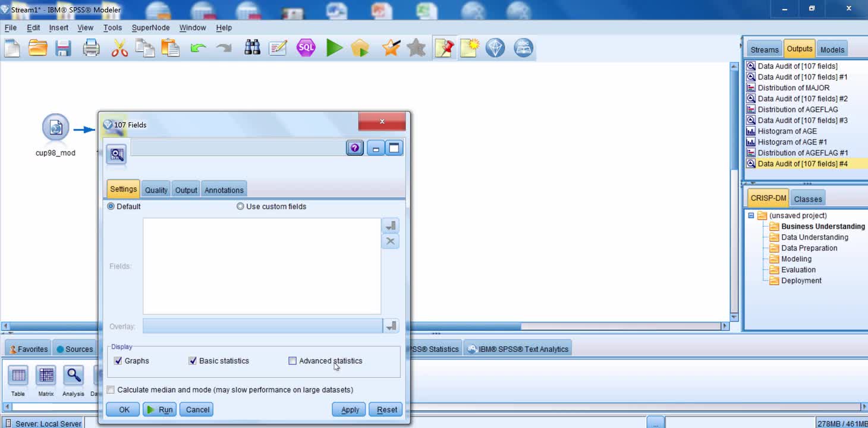This screenshot has width=868, height=428.
Task: Search for nodes with the binoculars icon
Action: (x=252, y=48)
